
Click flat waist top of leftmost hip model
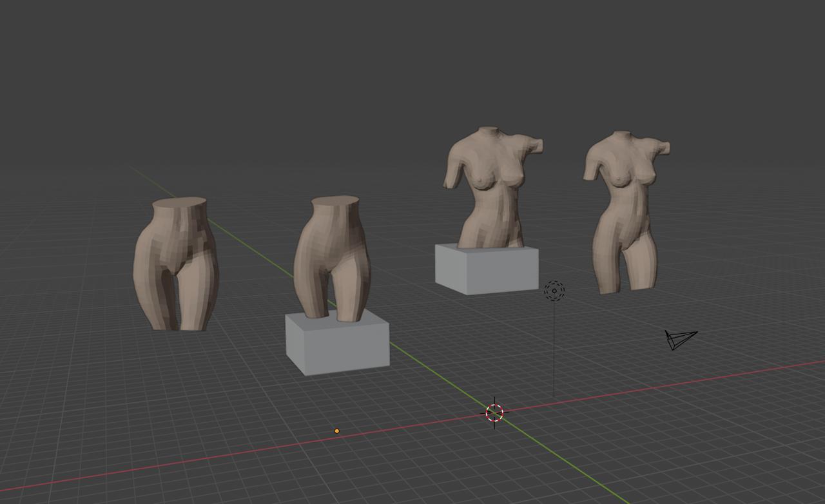click(x=180, y=203)
